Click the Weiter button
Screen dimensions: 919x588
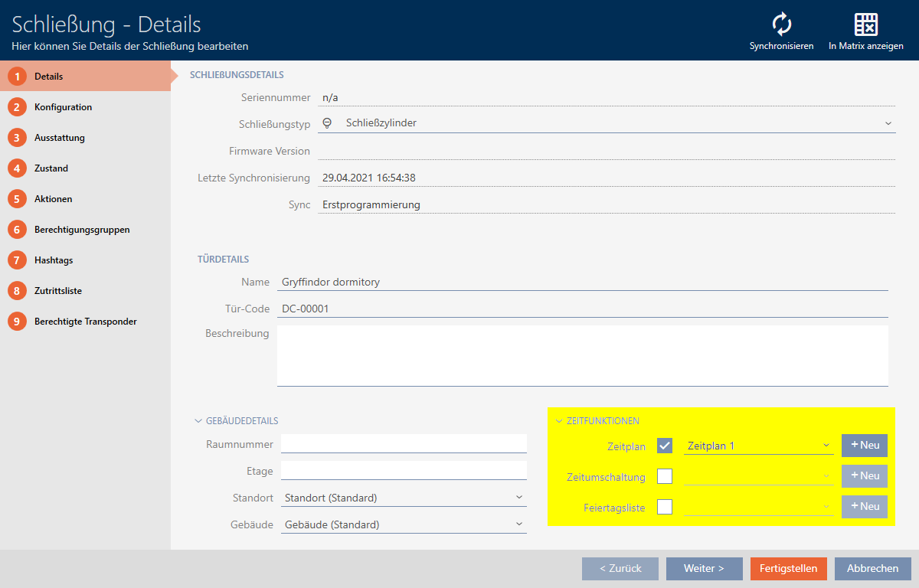pyautogui.click(x=704, y=569)
